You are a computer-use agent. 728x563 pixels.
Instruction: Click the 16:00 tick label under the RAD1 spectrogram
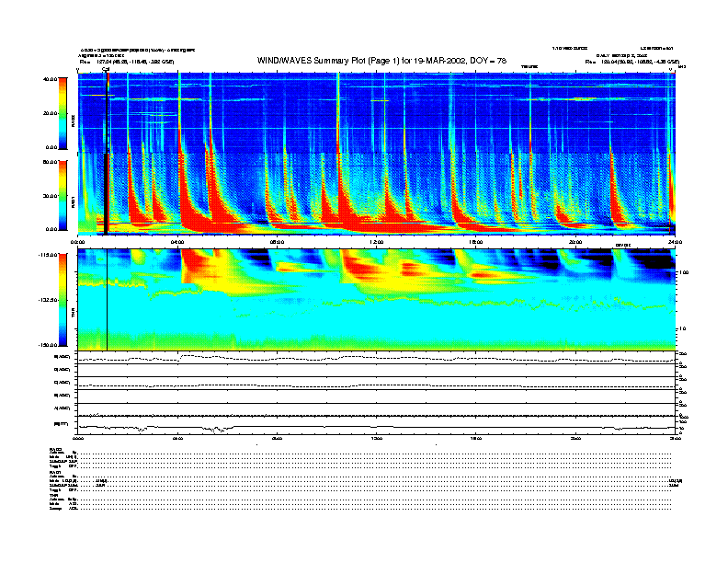click(476, 242)
